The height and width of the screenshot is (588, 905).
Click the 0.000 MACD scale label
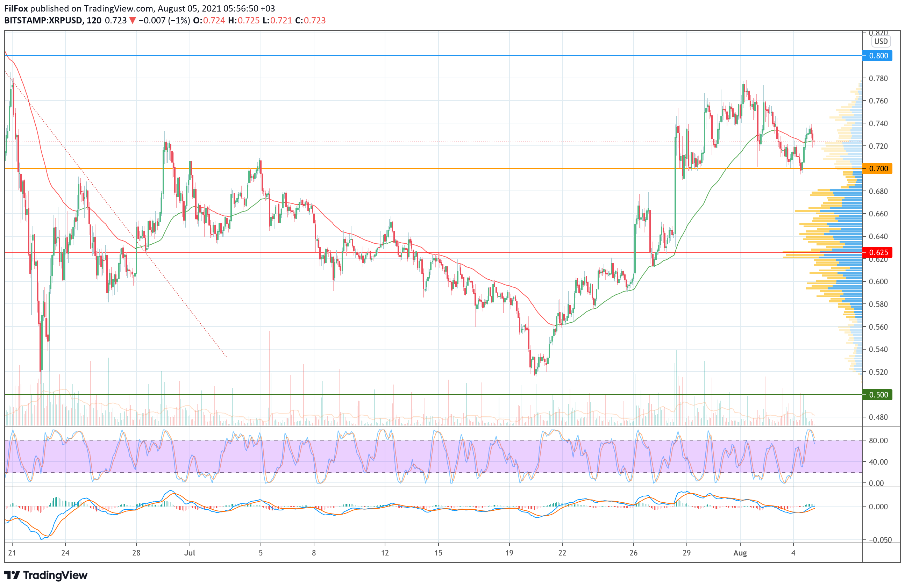coord(878,506)
